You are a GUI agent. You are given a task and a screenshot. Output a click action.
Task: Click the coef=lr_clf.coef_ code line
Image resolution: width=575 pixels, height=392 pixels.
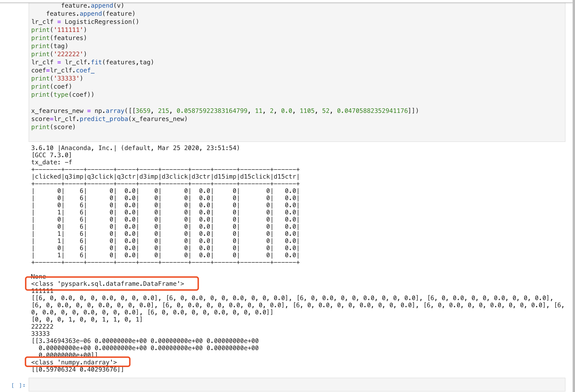coord(63,70)
